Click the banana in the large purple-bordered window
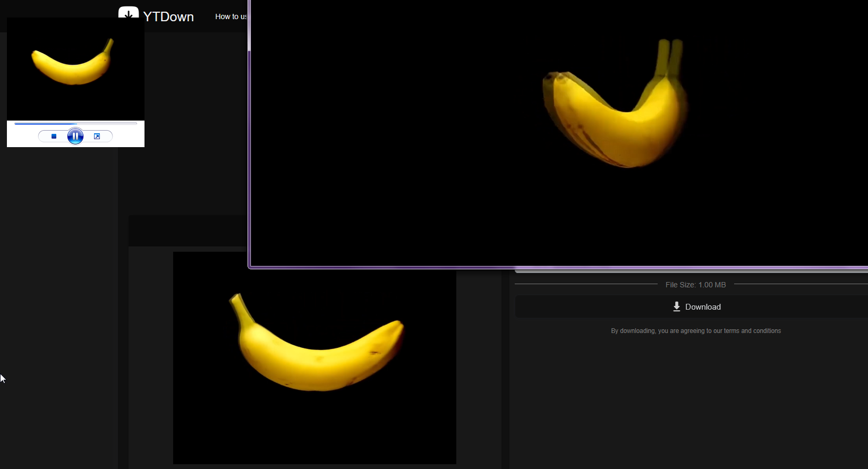 616,114
